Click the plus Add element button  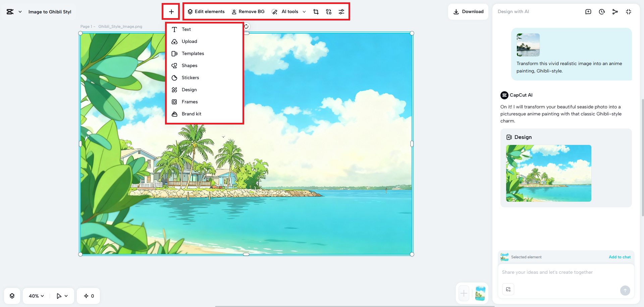pyautogui.click(x=171, y=12)
